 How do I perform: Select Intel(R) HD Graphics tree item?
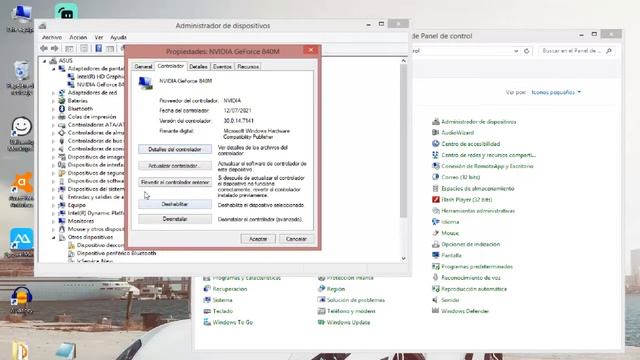tap(100, 77)
